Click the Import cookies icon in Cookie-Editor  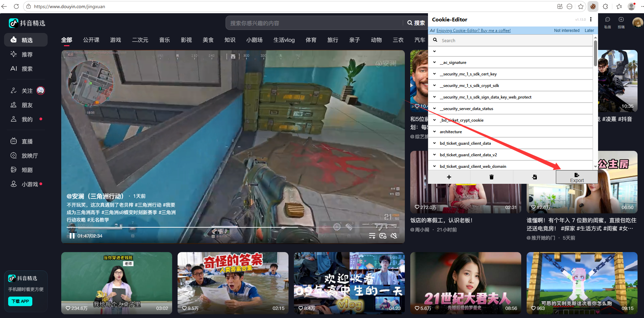(534, 177)
